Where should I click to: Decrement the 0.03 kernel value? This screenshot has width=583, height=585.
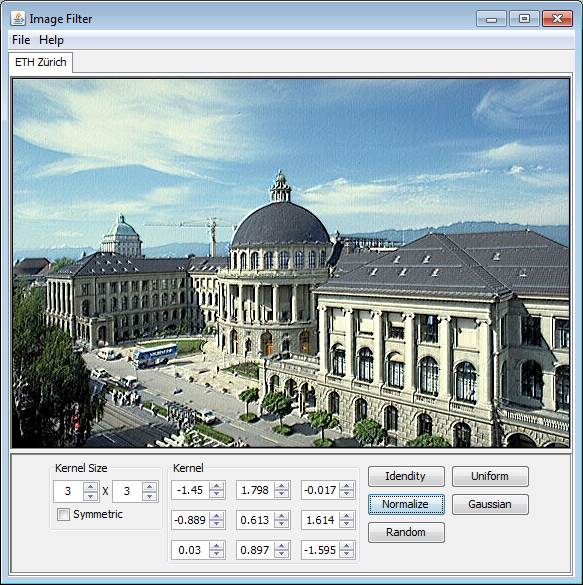tap(216, 555)
